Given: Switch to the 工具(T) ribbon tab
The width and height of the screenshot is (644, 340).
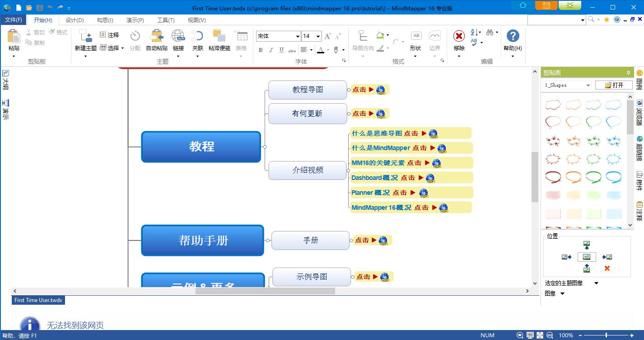Looking at the screenshot, I should [166, 20].
